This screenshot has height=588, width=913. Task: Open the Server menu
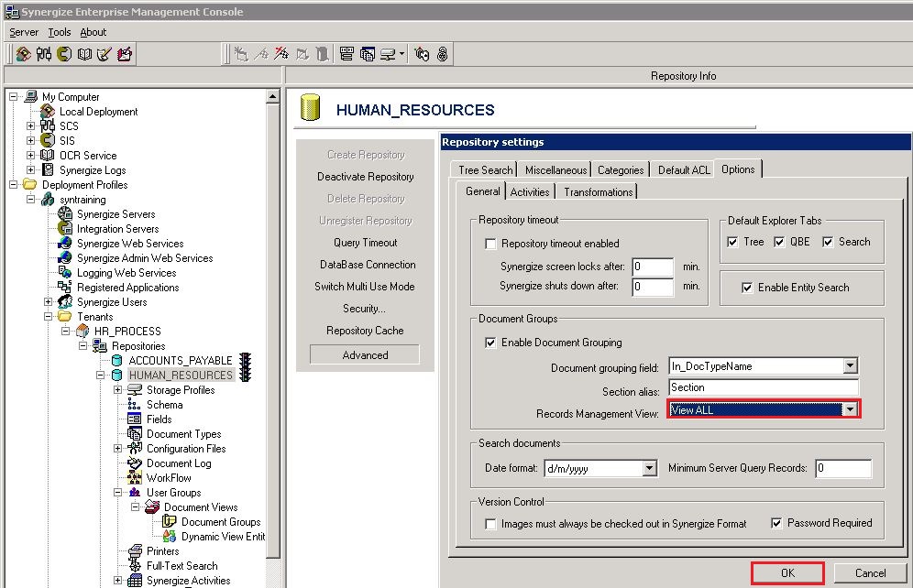click(x=24, y=32)
